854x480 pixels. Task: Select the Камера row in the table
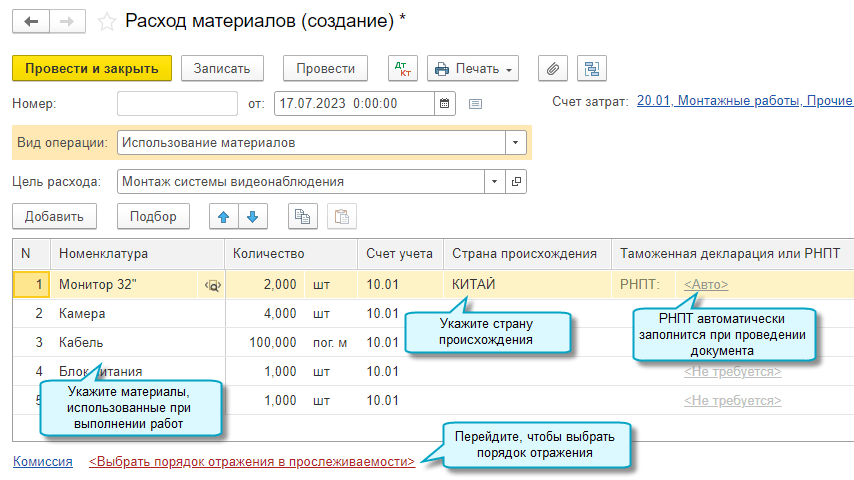pos(82,314)
